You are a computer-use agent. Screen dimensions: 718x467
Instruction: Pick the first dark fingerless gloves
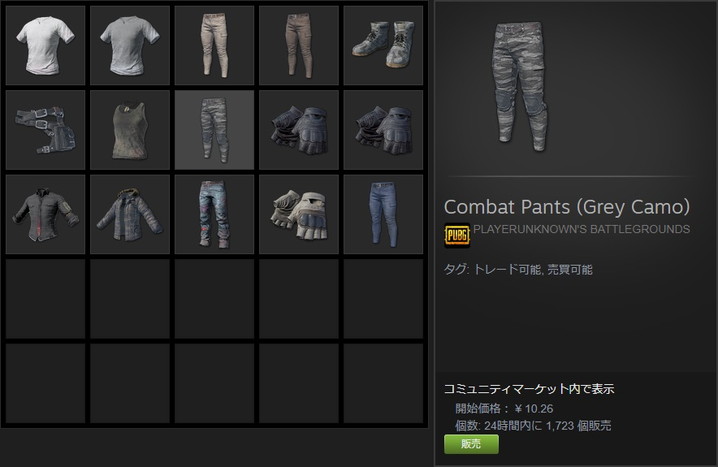coord(299,130)
